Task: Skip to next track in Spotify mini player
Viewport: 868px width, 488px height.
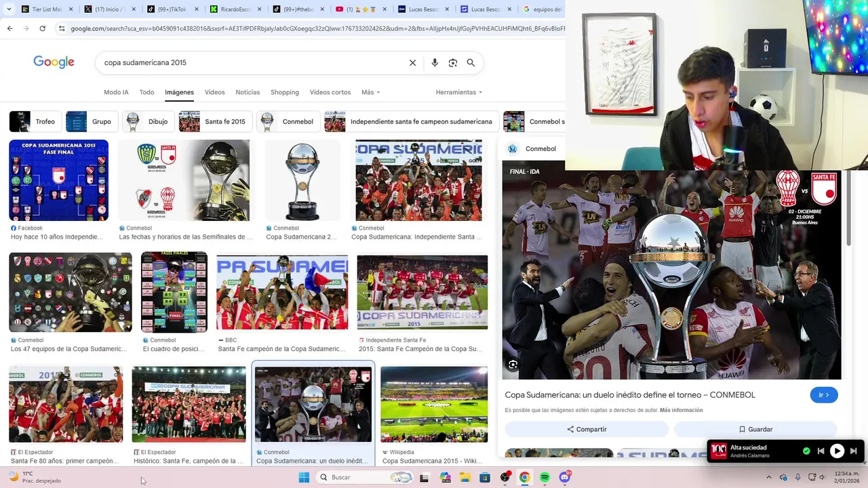Action: 854,451
